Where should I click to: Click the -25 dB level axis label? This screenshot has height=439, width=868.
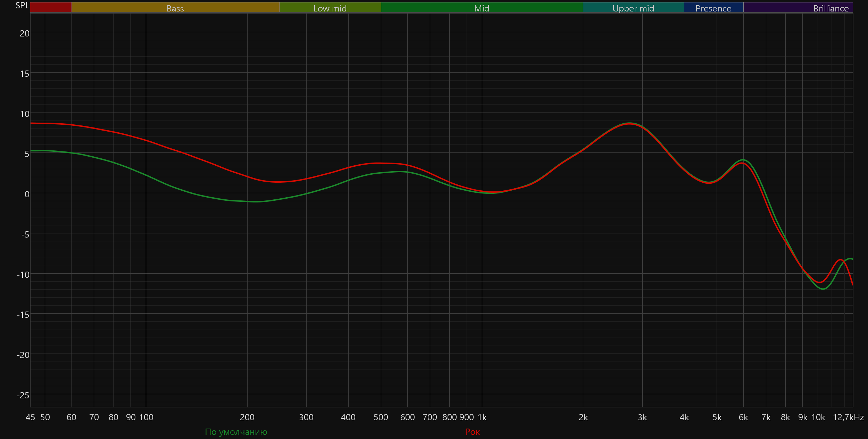(x=23, y=395)
